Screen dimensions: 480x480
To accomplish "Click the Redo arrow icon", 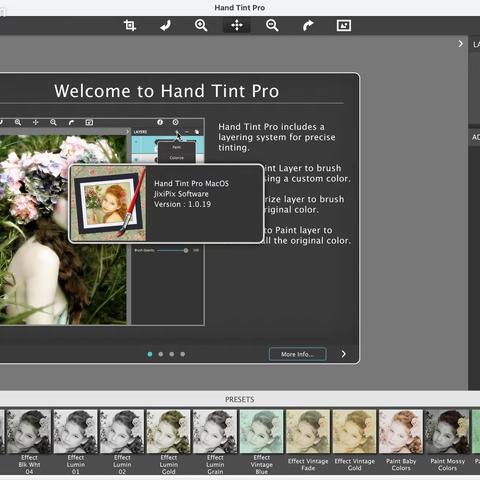I will click(x=308, y=25).
